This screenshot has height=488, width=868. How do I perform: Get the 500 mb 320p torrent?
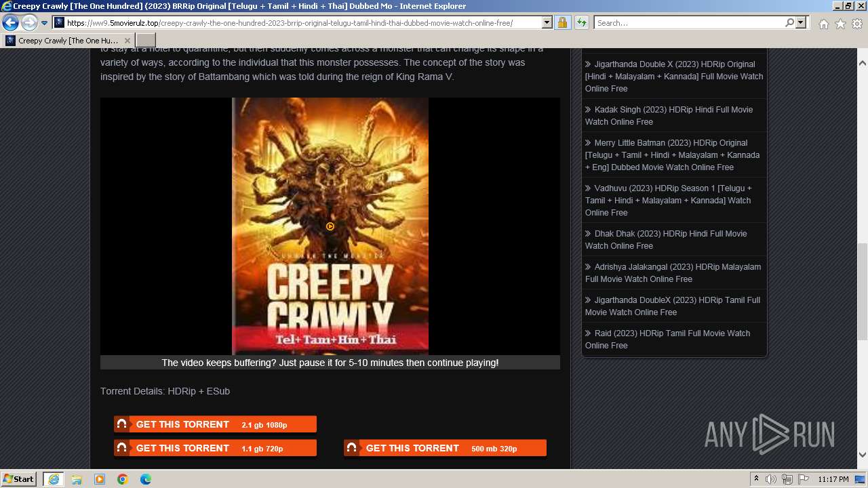pyautogui.click(x=445, y=448)
